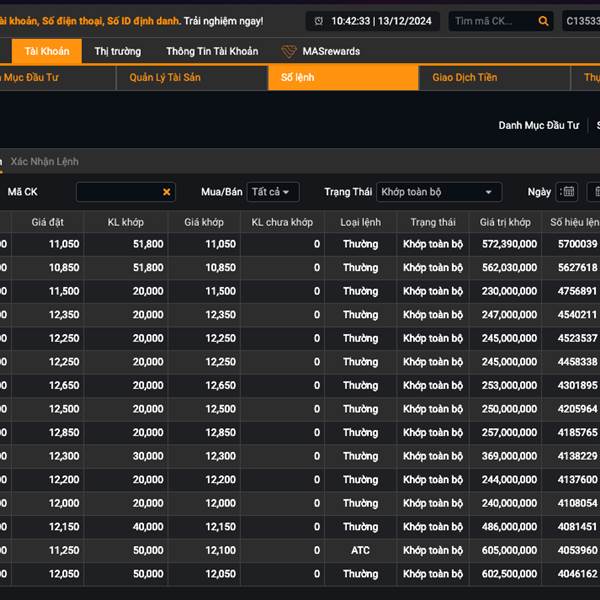The image size is (600, 600).
Task: Open the Mua/Bán Tất cả dropdown
Action: pos(273,192)
